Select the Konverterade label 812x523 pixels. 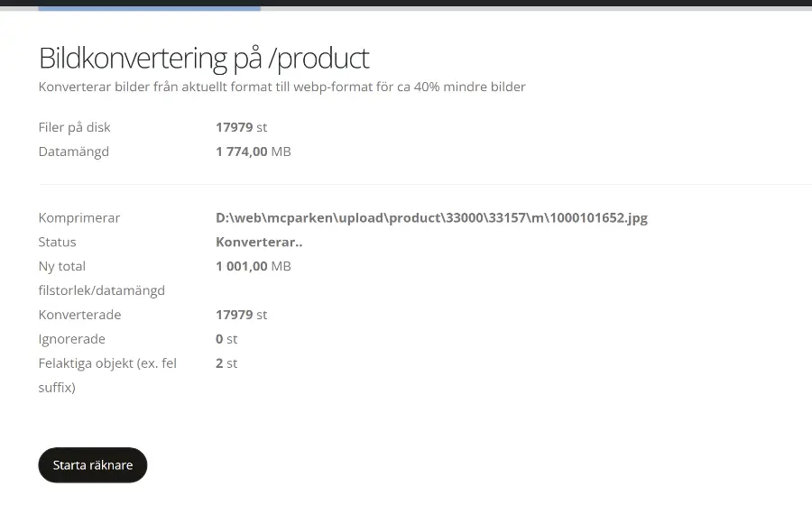pyautogui.click(x=79, y=315)
